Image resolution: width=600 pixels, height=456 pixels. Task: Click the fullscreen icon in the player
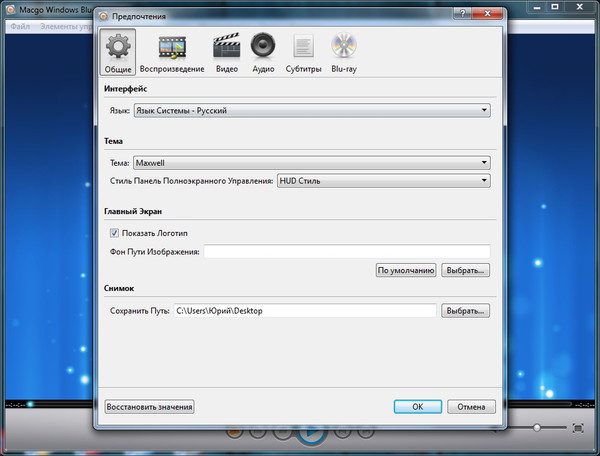[x=577, y=428]
